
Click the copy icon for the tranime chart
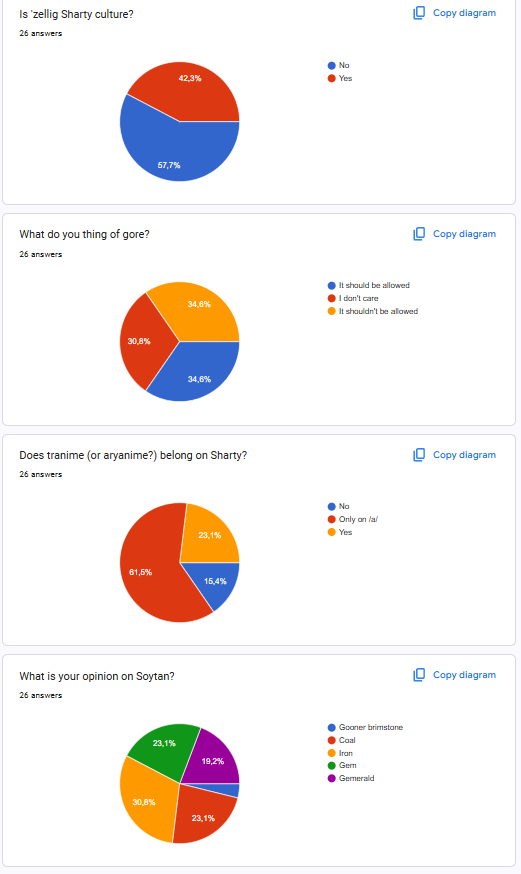coord(419,455)
